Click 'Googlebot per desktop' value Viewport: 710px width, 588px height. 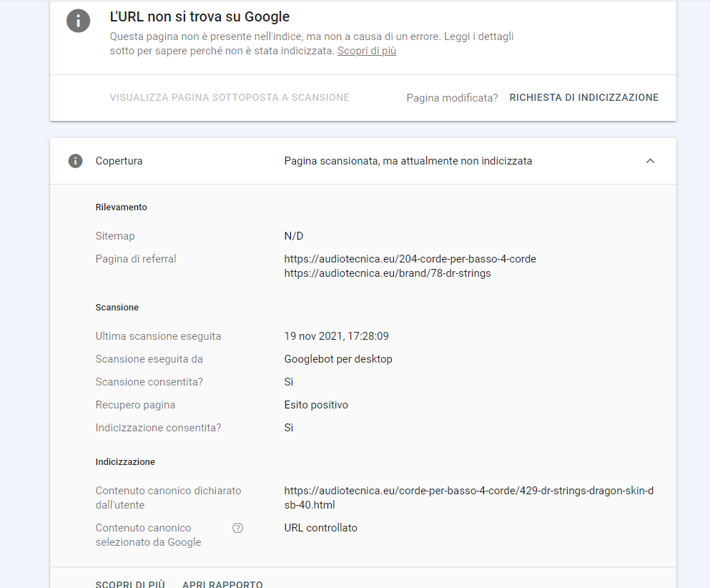pyautogui.click(x=338, y=359)
